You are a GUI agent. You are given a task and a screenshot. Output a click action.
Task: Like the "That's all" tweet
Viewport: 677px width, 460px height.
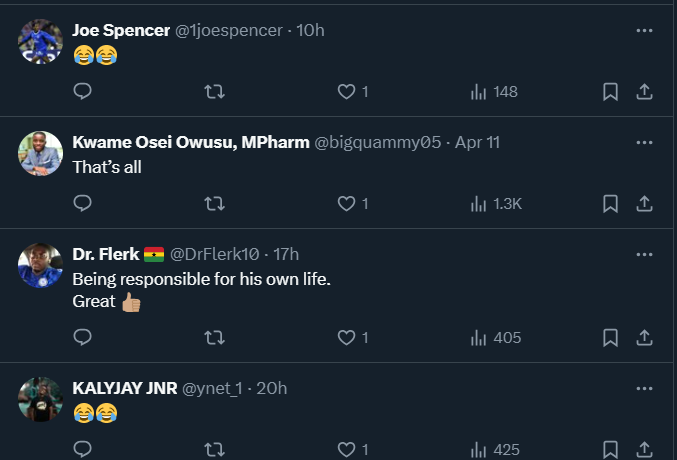(346, 204)
